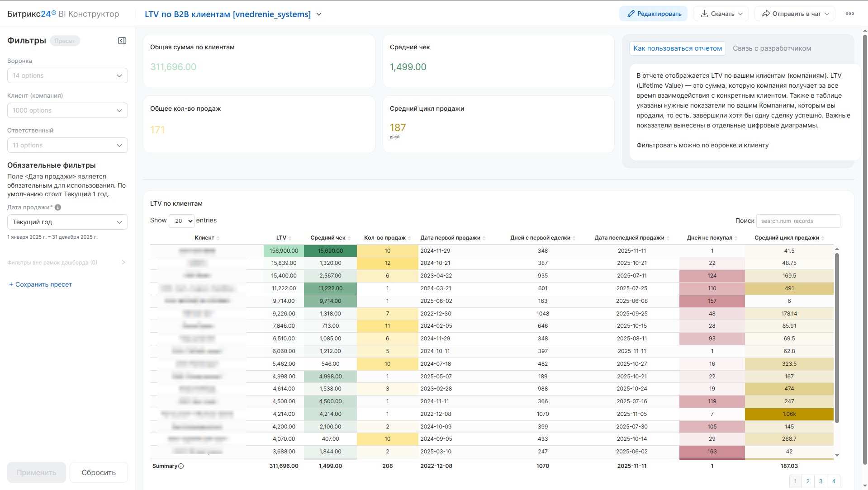868x490 pixels.
Task: Open Дата продажи Текущий год dropdown
Action: [67, 222]
